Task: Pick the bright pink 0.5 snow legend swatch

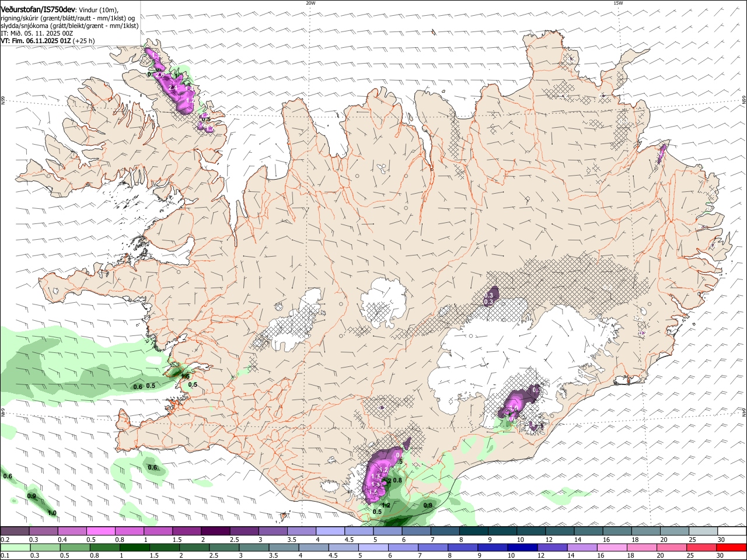Action: (x=100, y=531)
